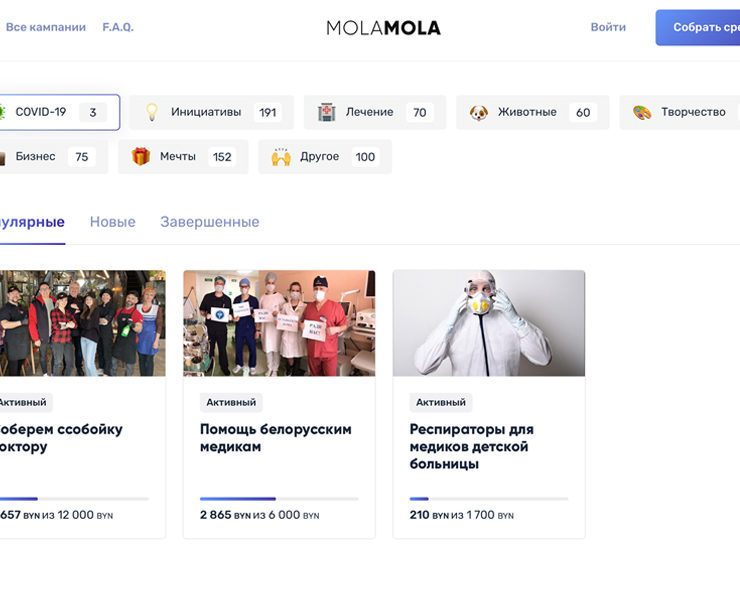Image resolution: width=740 pixels, height=600 pixels.
Task: Click the Войти login link
Action: 608,27
